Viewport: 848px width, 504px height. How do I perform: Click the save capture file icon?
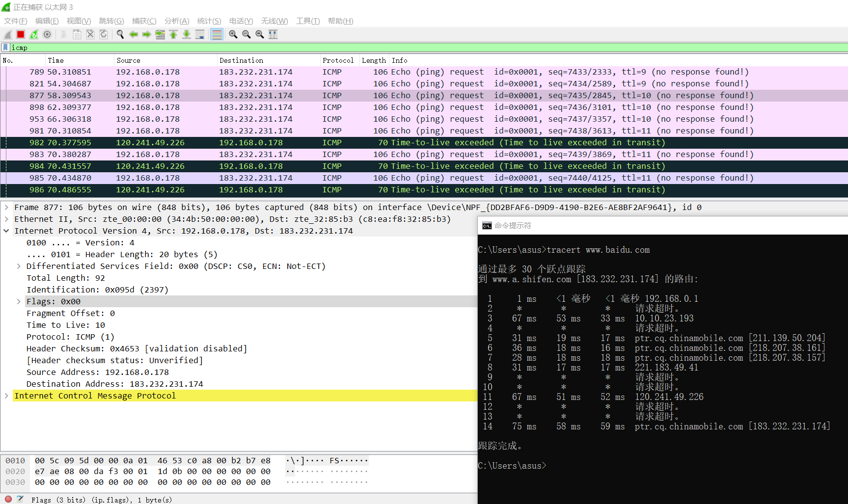[77, 34]
